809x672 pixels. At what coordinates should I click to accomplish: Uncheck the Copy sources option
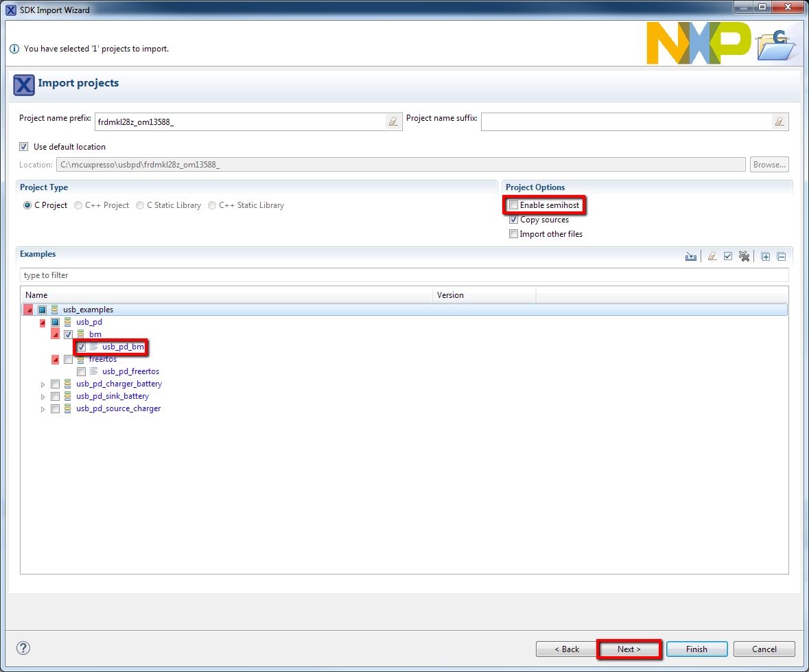point(514,220)
